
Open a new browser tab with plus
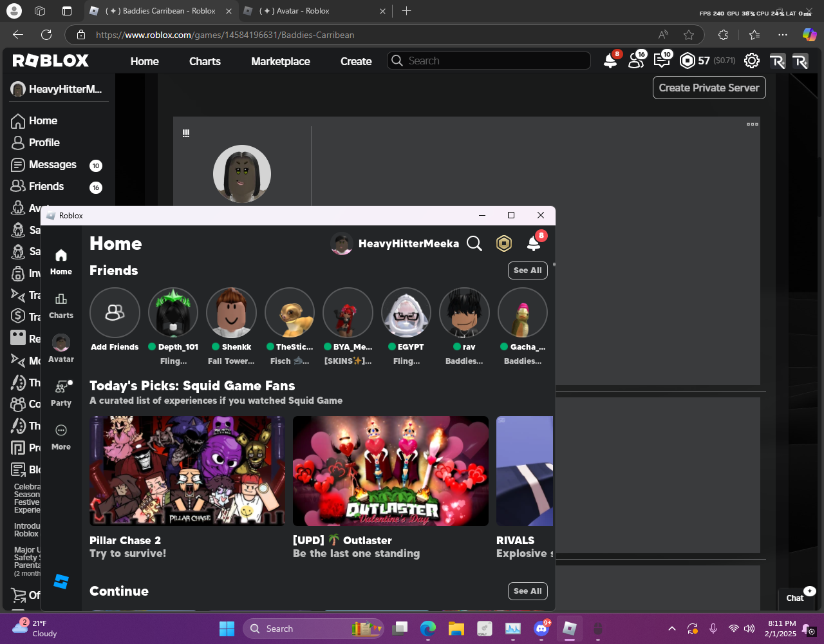tap(406, 11)
